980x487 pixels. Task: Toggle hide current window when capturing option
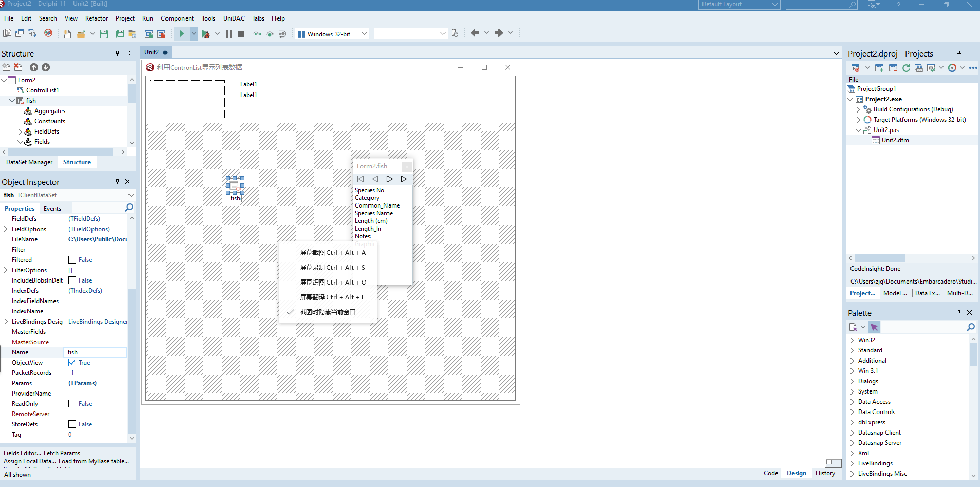pos(327,312)
